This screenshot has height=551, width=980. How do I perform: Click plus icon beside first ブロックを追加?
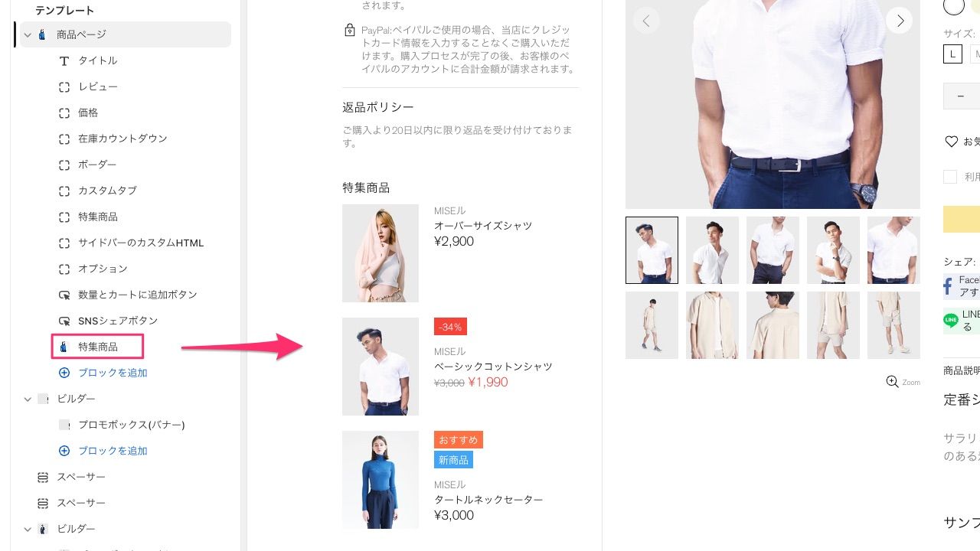(x=64, y=373)
